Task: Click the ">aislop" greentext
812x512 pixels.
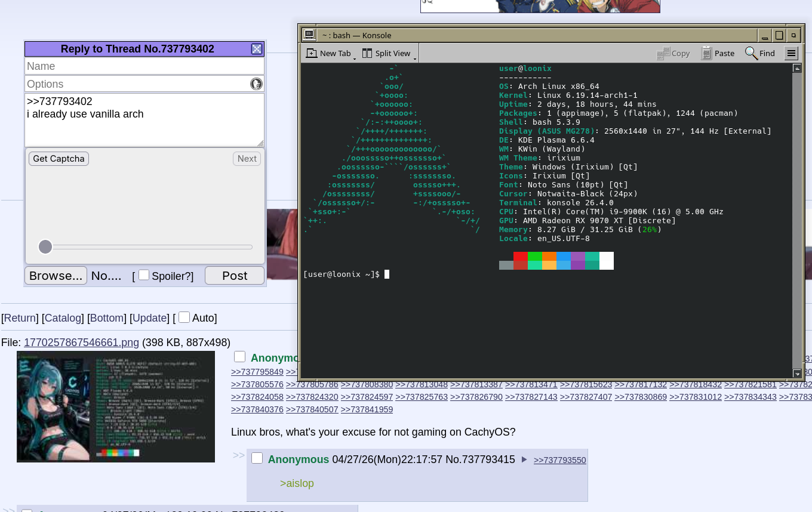Action: click(x=297, y=483)
